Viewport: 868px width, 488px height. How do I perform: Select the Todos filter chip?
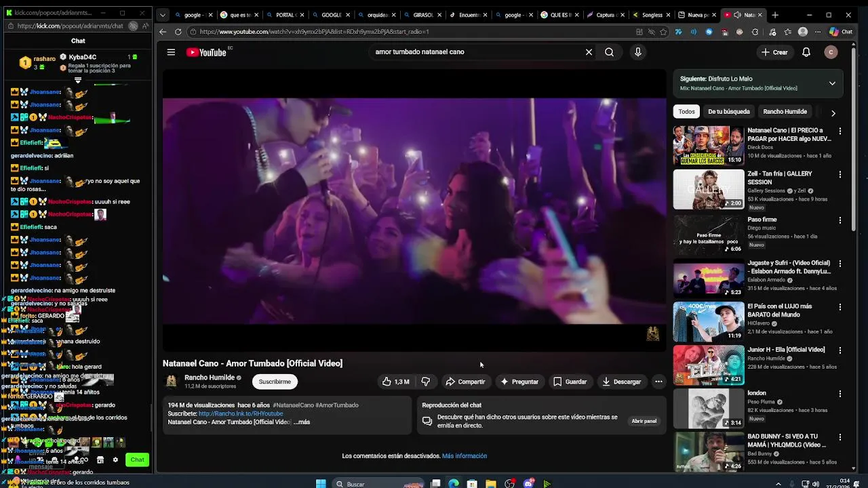pyautogui.click(x=687, y=112)
